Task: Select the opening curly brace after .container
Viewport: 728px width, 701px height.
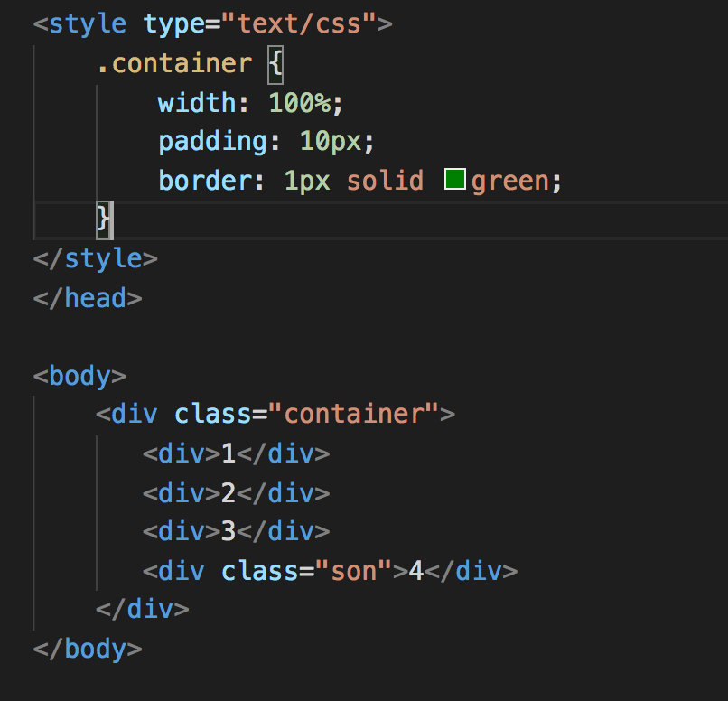Action: click(x=275, y=64)
